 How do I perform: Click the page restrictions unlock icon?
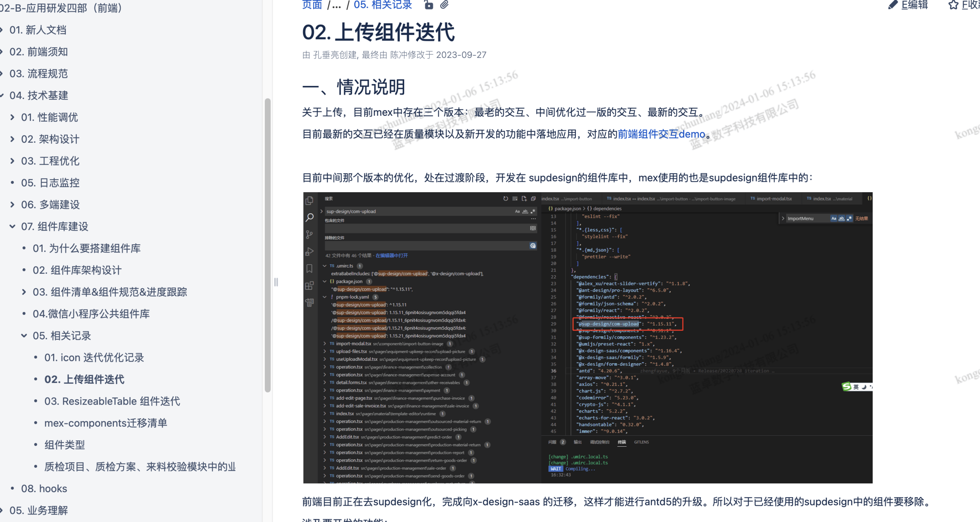click(429, 5)
